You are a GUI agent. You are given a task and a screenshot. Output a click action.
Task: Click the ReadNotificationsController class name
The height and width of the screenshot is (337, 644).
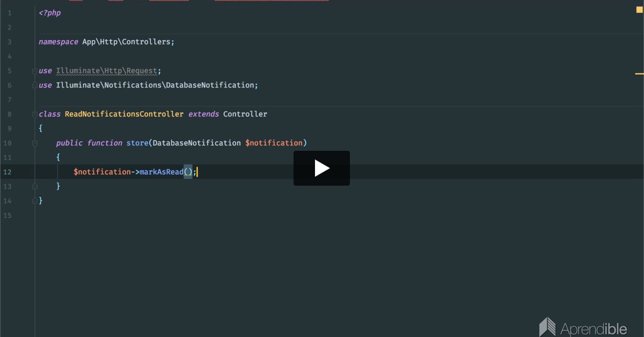pyautogui.click(x=124, y=114)
